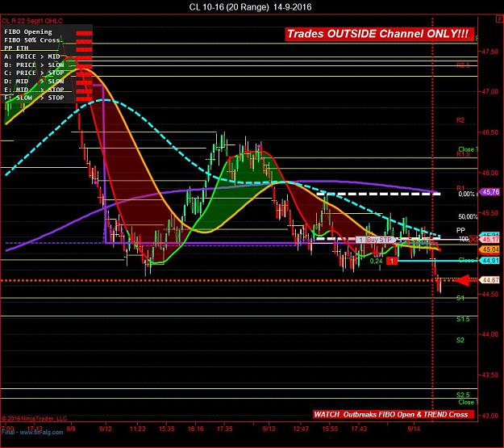Screen dimensions: 504x448
Task: Click the CL R 22 Sept1 OHLC label
Action: pyautogui.click(x=32, y=21)
